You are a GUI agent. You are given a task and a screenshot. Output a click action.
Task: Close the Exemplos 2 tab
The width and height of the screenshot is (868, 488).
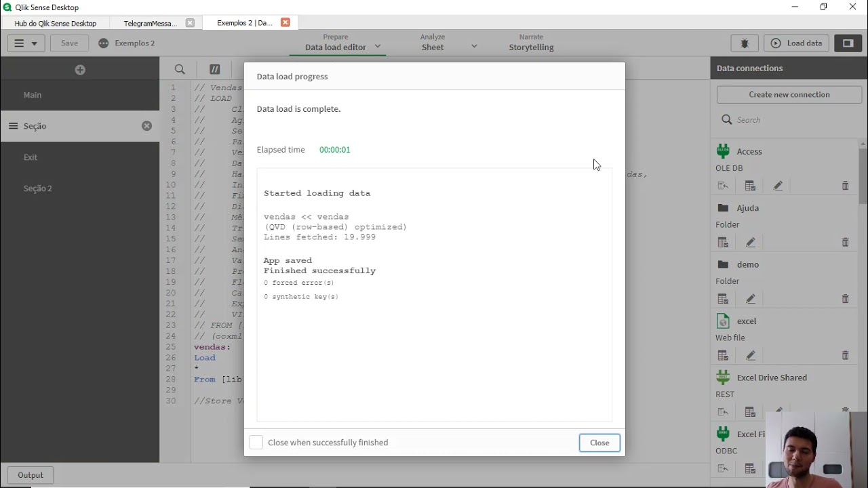[285, 22]
